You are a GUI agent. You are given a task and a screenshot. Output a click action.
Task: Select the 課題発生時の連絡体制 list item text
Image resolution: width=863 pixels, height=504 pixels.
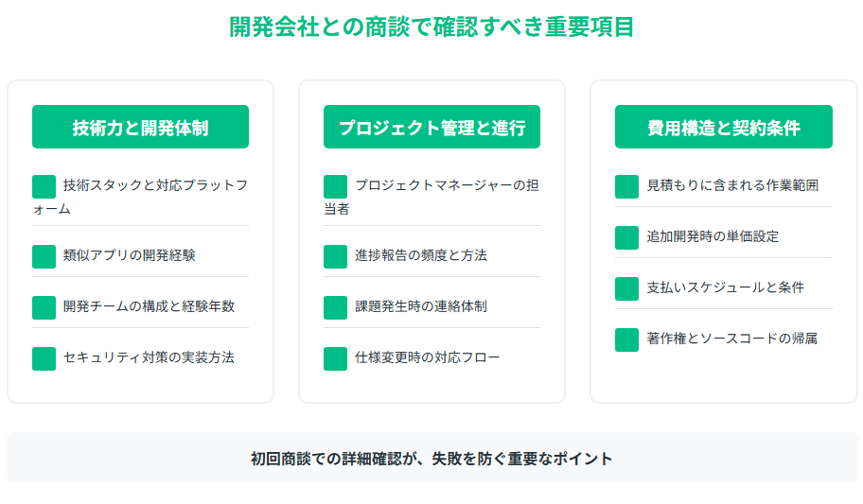point(421,306)
